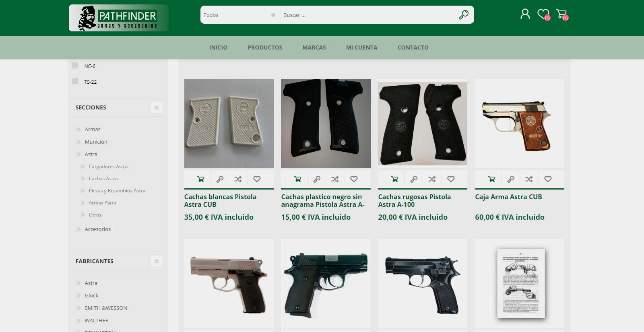Check the TS-22 filter checkbox
Image resolution: width=644 pixels, height=332 pixels.
(x=74, y=81)
